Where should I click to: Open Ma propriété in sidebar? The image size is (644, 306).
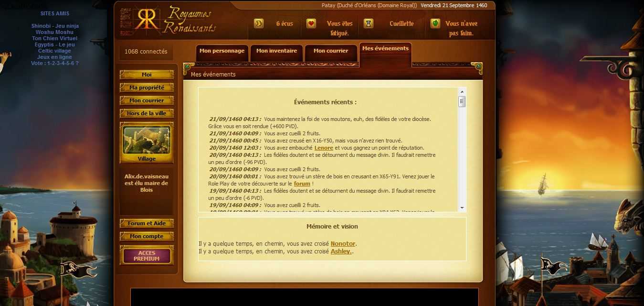(147, 87)
